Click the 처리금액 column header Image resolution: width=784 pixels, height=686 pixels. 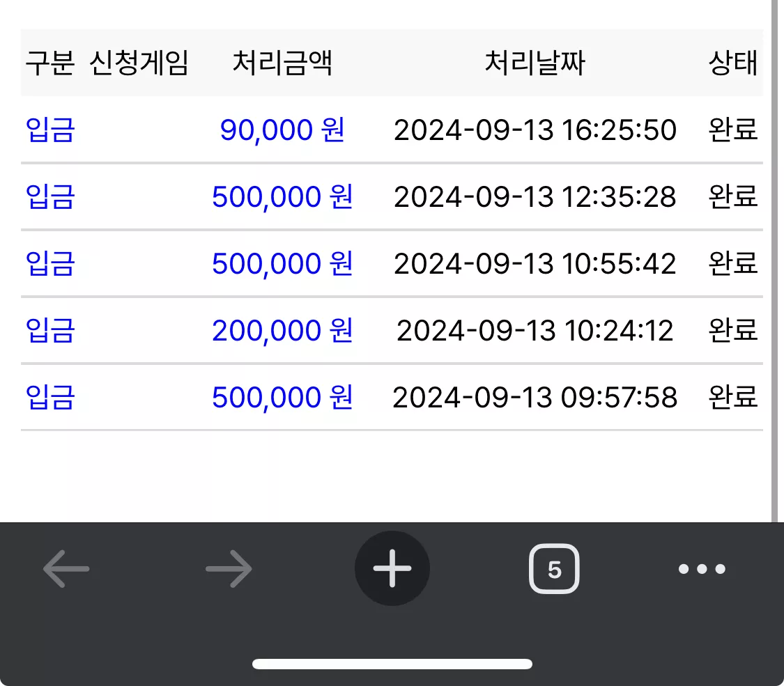(282, 63)
